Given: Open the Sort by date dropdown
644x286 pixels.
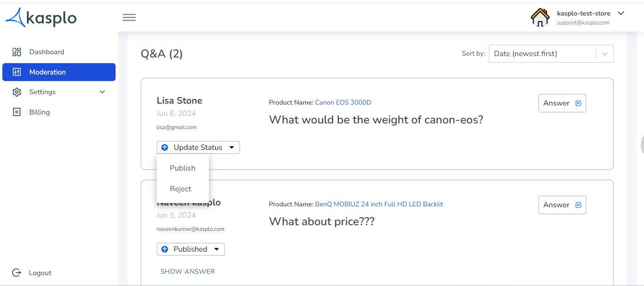Looking at the screenshot, I should [x=551, y=54].
